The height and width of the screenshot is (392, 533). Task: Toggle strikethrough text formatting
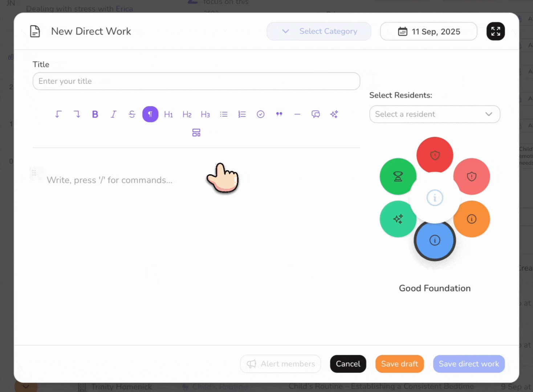(132, 114)
